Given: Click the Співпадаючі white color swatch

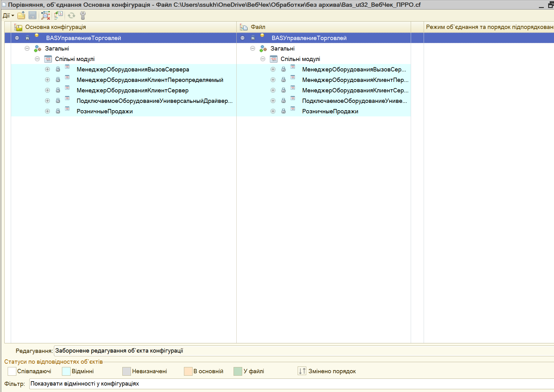Looking at the screenshot, I should click(x=12, y=371).
